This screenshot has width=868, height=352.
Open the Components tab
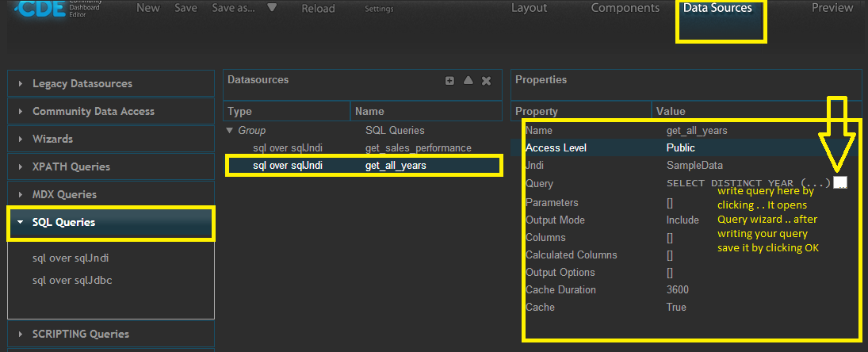tap(625, 8)
